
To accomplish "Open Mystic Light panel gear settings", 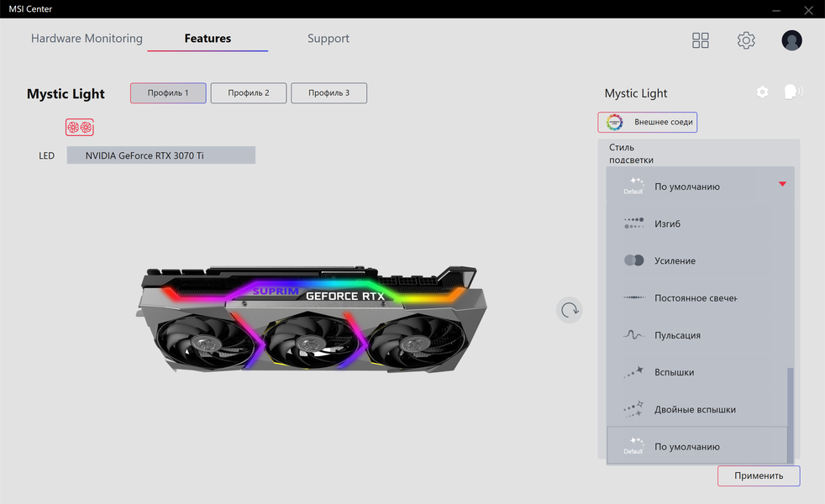I will click(762, 92).
